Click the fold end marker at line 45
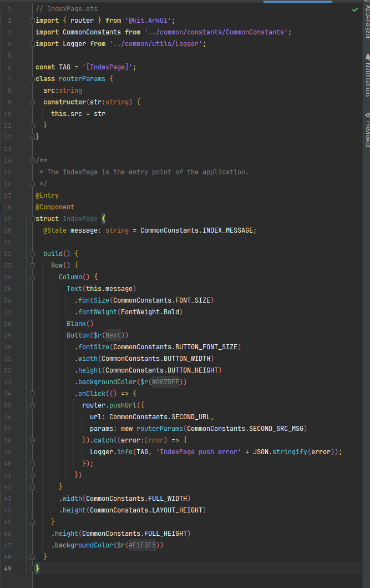 (x=33, y=522)
